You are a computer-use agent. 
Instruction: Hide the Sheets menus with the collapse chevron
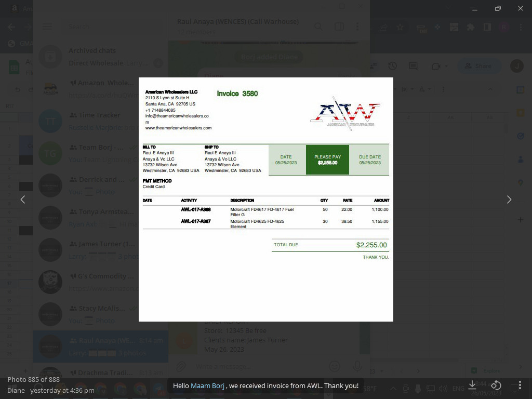pyautogui.click(x=490, y=89)
